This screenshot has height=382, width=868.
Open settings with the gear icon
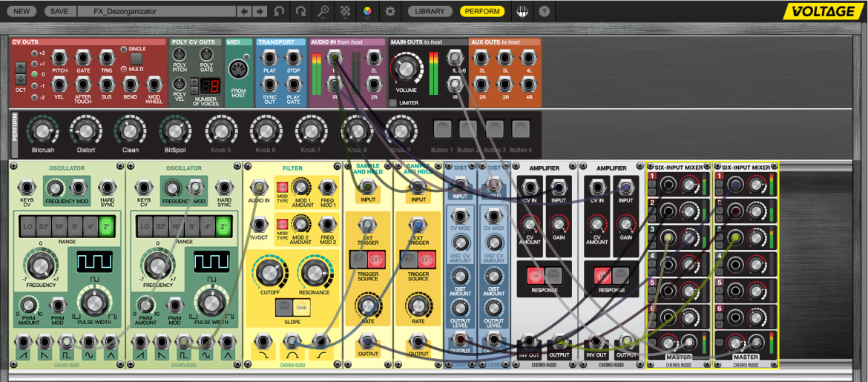(390, 11)
